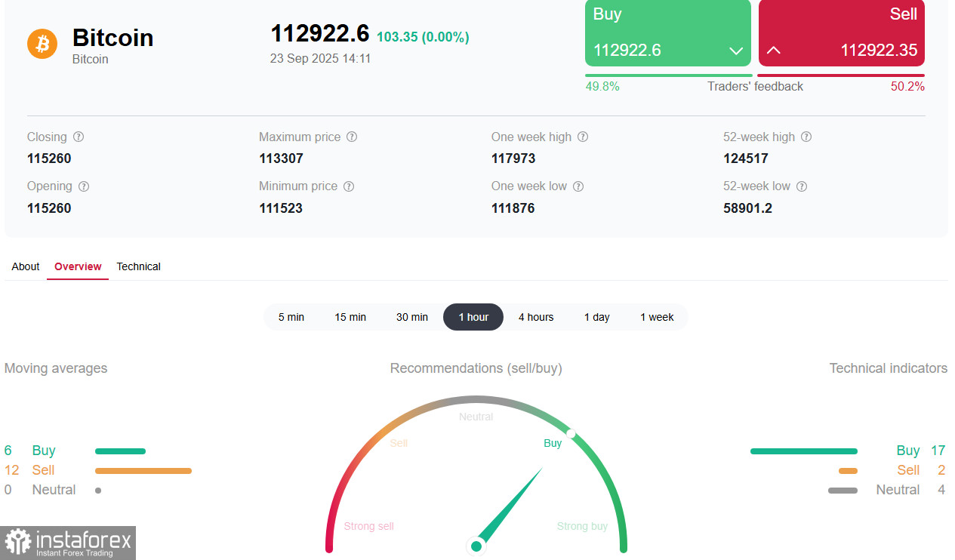955x560 pixels.
Task: Select the 1 day timeframe
Action: point(597,317)
